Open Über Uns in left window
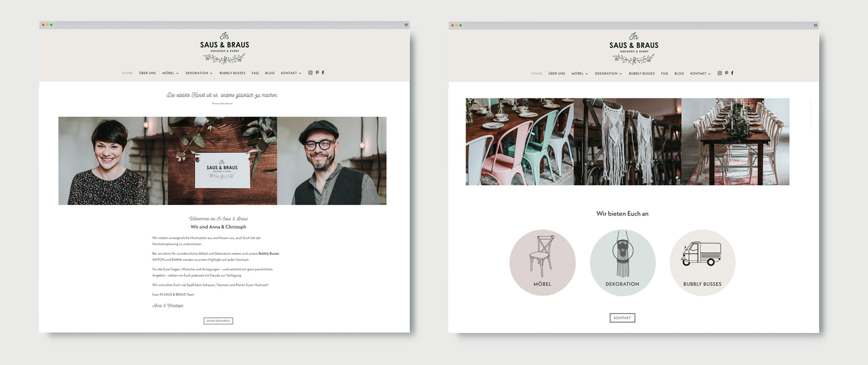 point(148,73)
